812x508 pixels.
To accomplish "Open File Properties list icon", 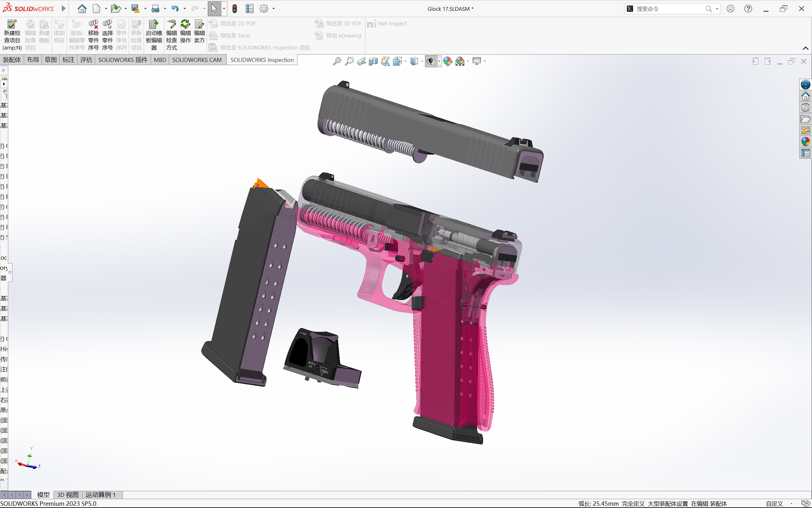I will pyautogui.click(x=249, y=9).
